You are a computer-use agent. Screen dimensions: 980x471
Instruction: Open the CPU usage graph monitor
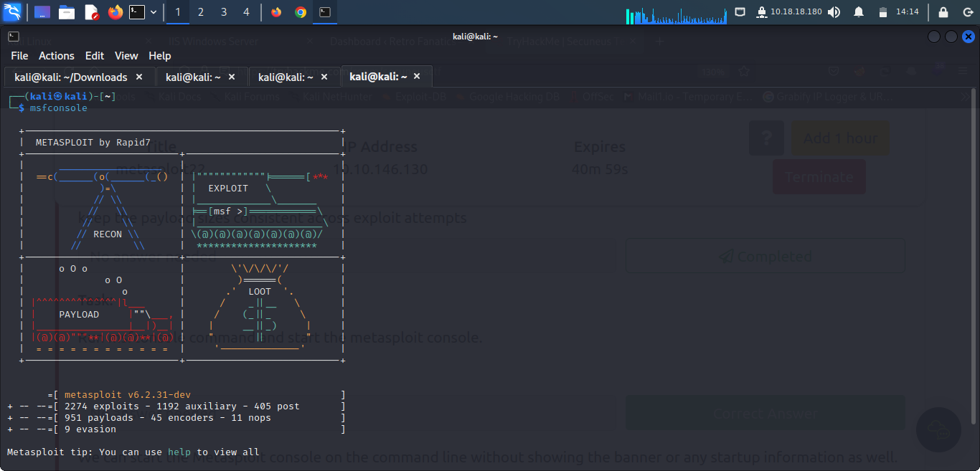[677, 14]
